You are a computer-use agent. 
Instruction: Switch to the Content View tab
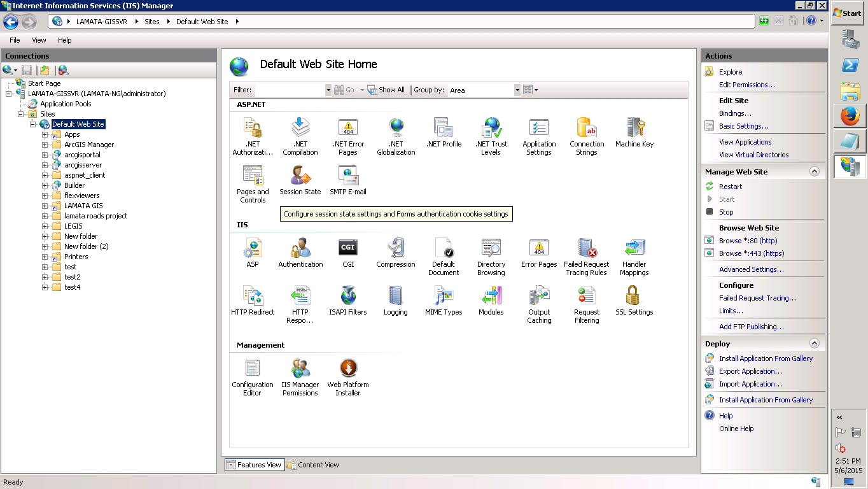(313, 465)
